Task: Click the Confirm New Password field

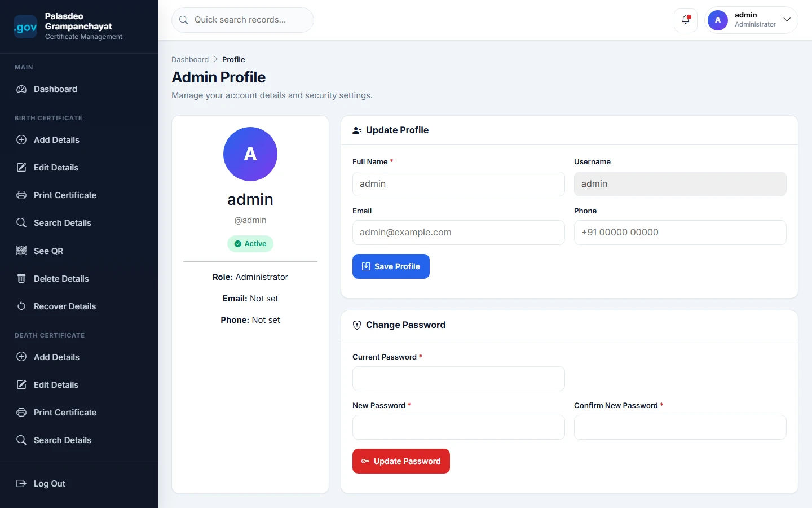Action: click(x=680, y=427)
